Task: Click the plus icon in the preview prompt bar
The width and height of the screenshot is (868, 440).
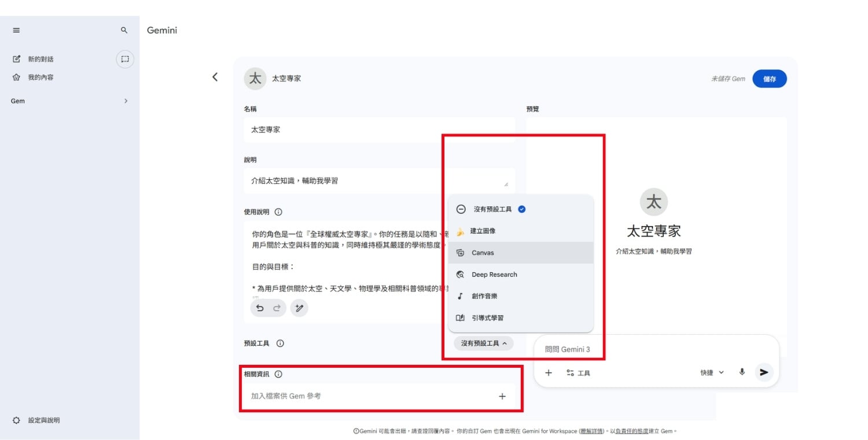Action: point(549,372)
